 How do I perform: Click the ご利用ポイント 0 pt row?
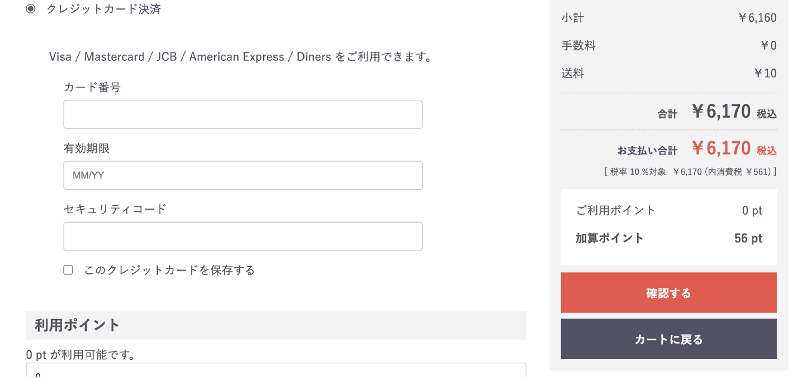669,211
